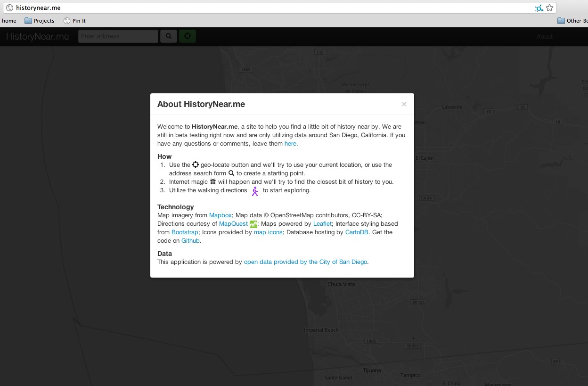Viewport: 588px width, 386px height.
Task: Open the MapQuest link
Action: 233,224
